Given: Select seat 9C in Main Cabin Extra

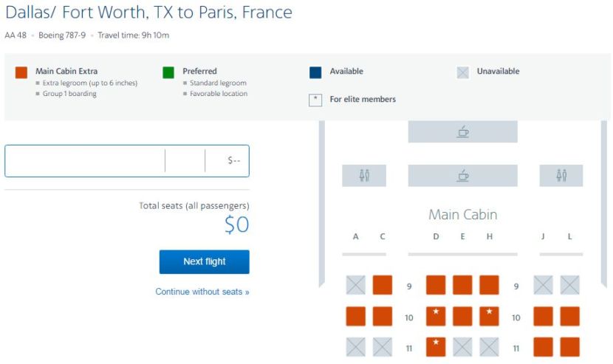Looking at the screenshot, I should point(382,285).
